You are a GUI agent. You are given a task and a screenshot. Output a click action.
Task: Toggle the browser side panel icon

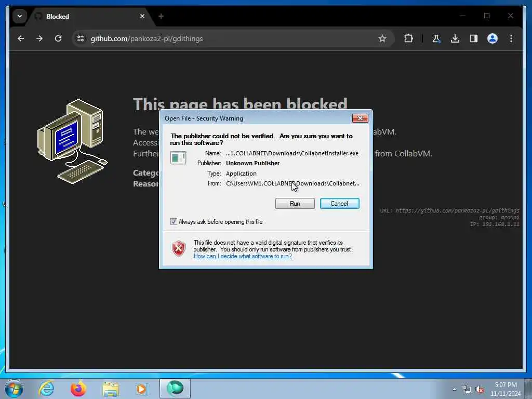[474, 38]
